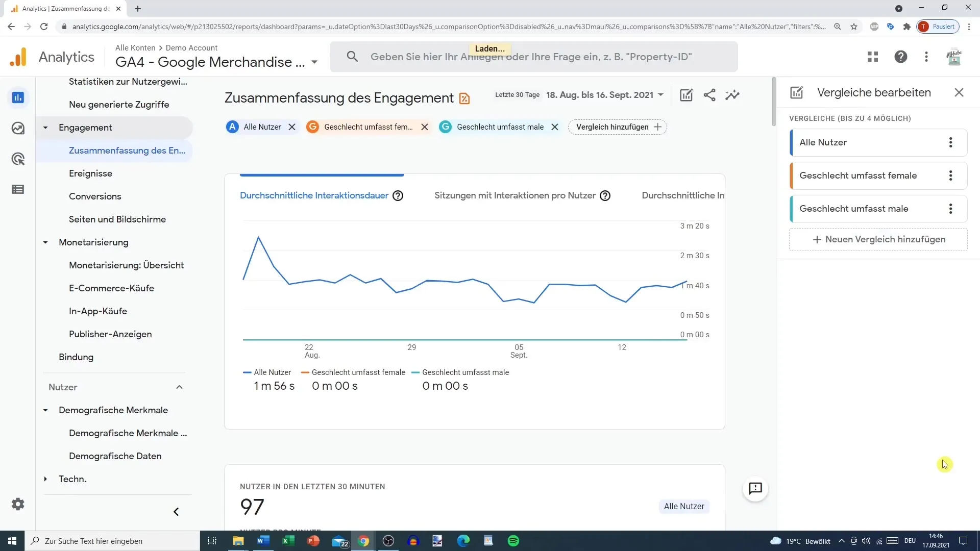Open the three-dot options menu in header
Screen dimensions: 980x551
tap(926, 57)
